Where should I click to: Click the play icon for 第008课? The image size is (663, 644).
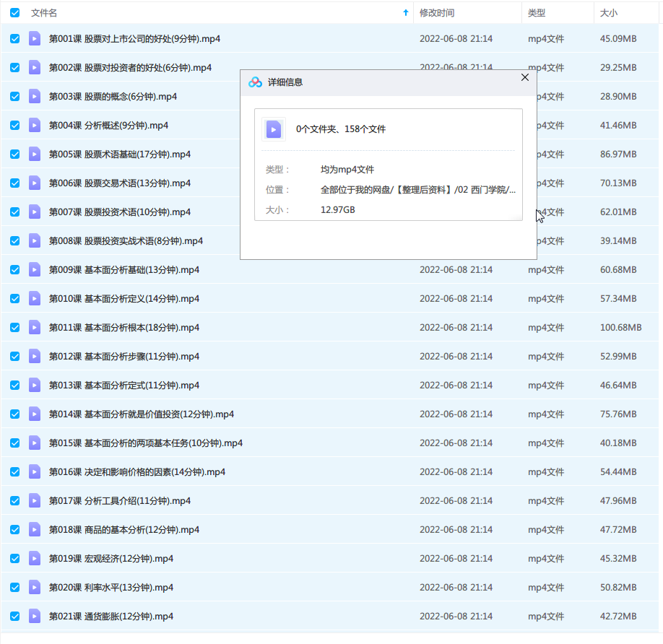pyautogui.click(x=35, y=240)
